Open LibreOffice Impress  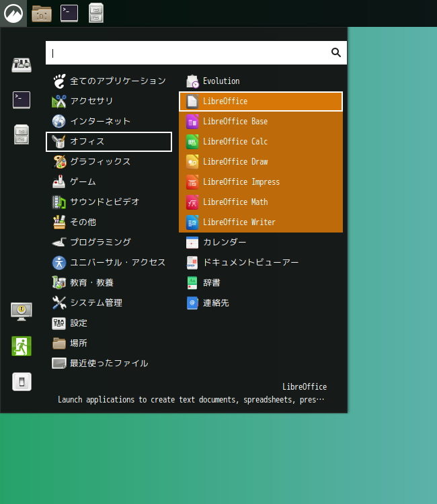coord(241,182)
